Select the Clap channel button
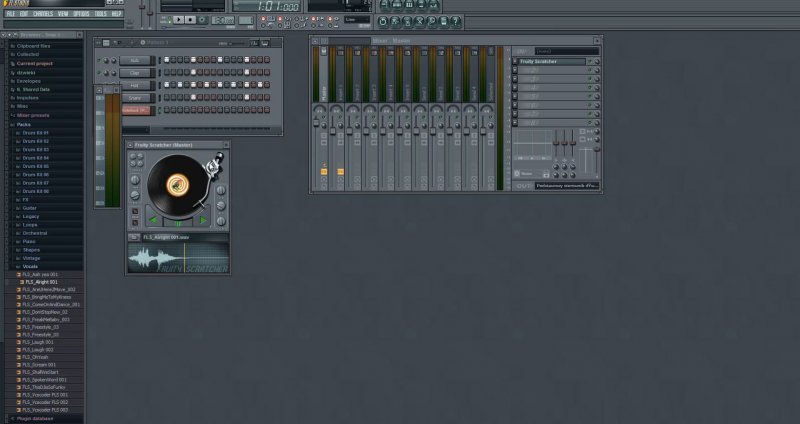 pos(137,72)
